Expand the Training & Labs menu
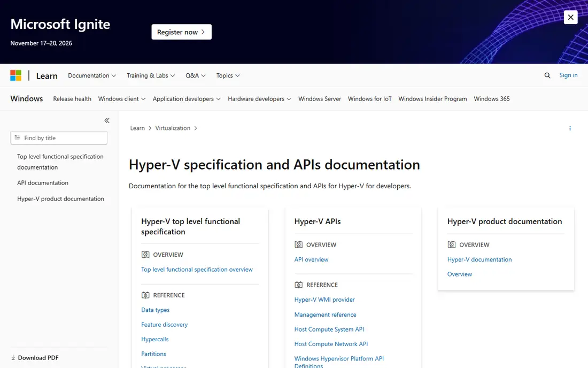The height and width of the screenshot is (368, 588). (x=151, y=75)
